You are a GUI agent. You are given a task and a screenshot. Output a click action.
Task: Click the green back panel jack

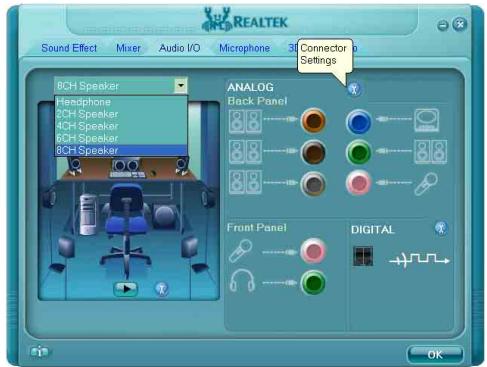click(359, 152)
